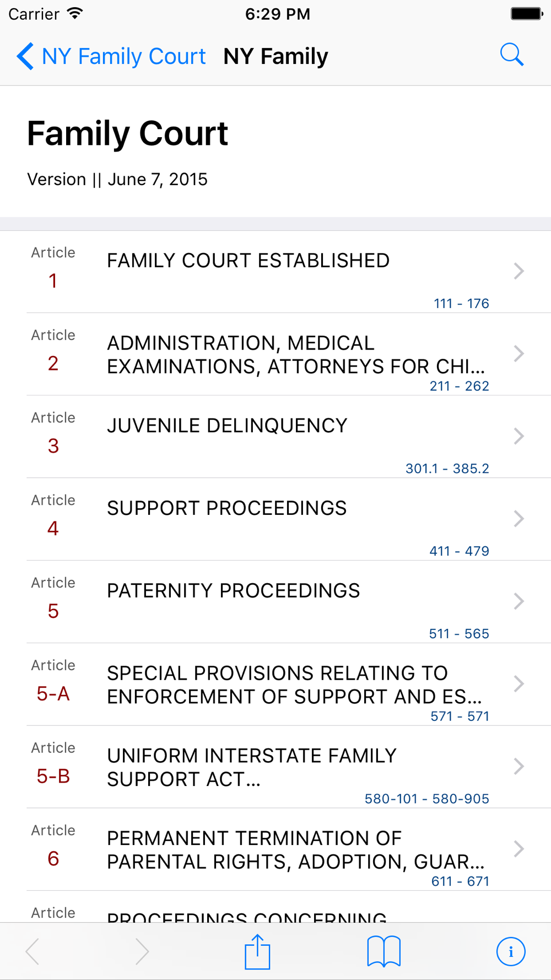
Task: Open the share sheet icon
Action: coord(257,951)
